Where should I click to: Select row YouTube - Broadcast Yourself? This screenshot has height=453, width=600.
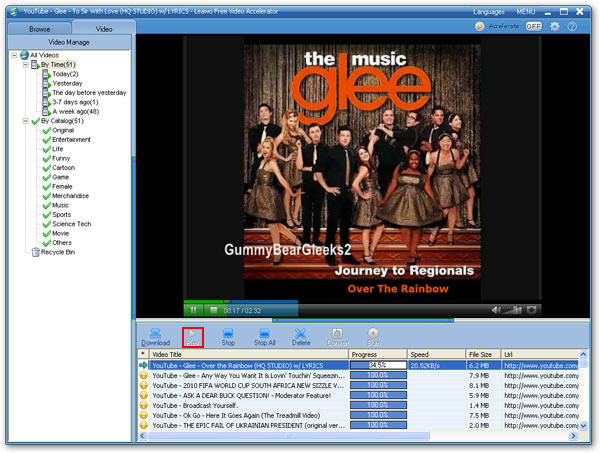(359, 406)
